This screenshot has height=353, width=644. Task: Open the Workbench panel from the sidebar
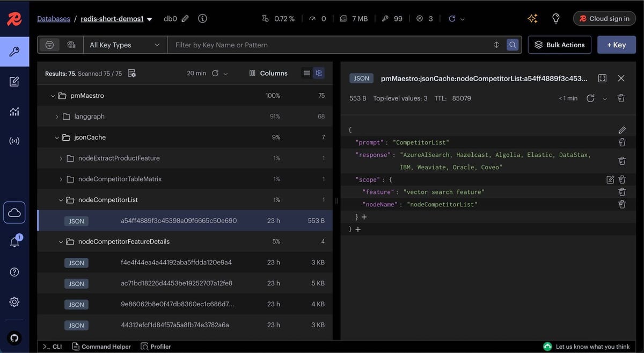[14, 81]
